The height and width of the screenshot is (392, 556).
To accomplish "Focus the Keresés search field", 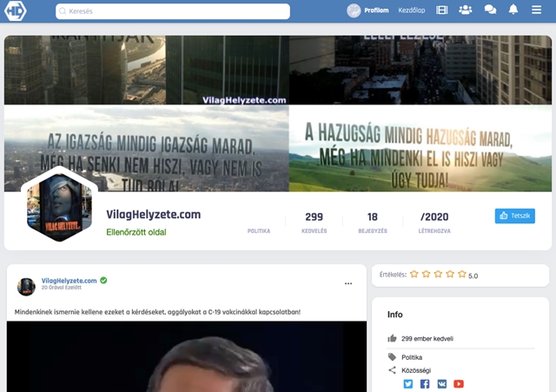I will [x=173, y=11].
